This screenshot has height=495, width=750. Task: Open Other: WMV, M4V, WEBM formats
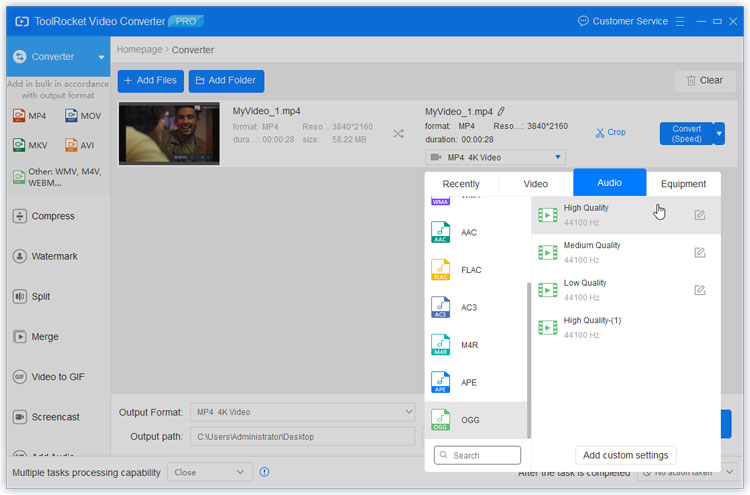[57, 177]
